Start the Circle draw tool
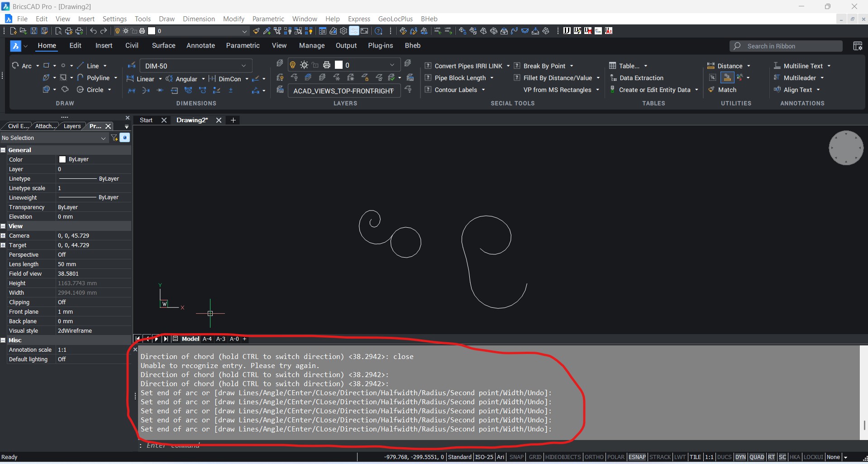The width and height of the screenshot is (868, 464). coord(94,90)
